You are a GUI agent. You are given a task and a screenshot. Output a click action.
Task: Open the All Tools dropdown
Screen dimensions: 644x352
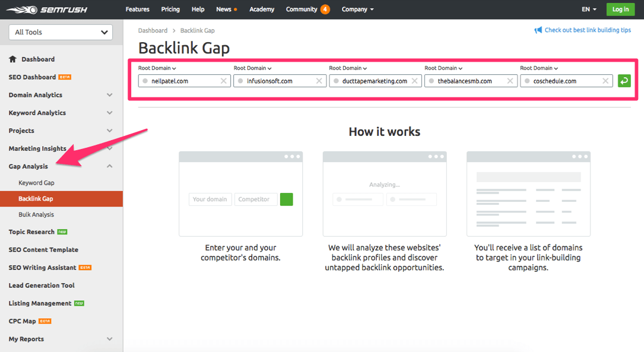(x=61, y=32)
